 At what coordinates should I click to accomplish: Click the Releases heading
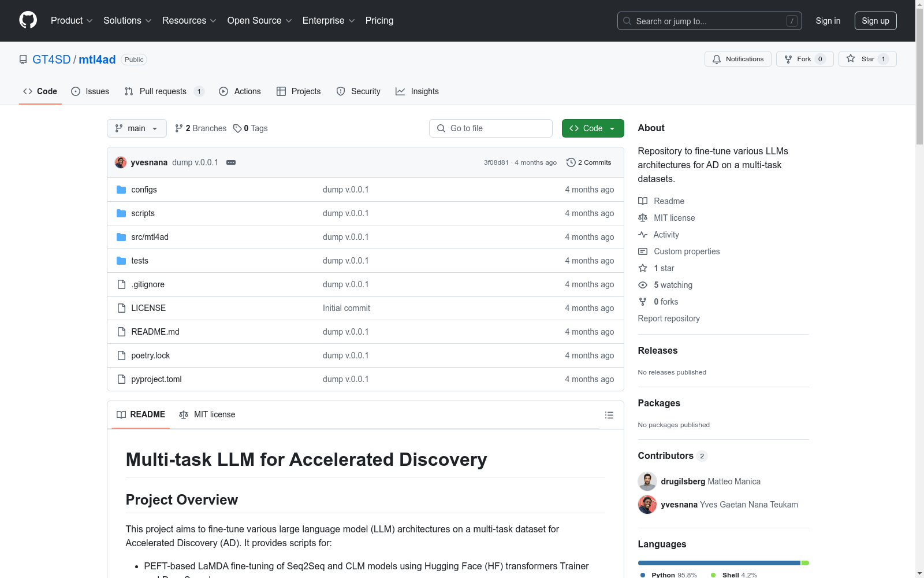click(658, 350)
